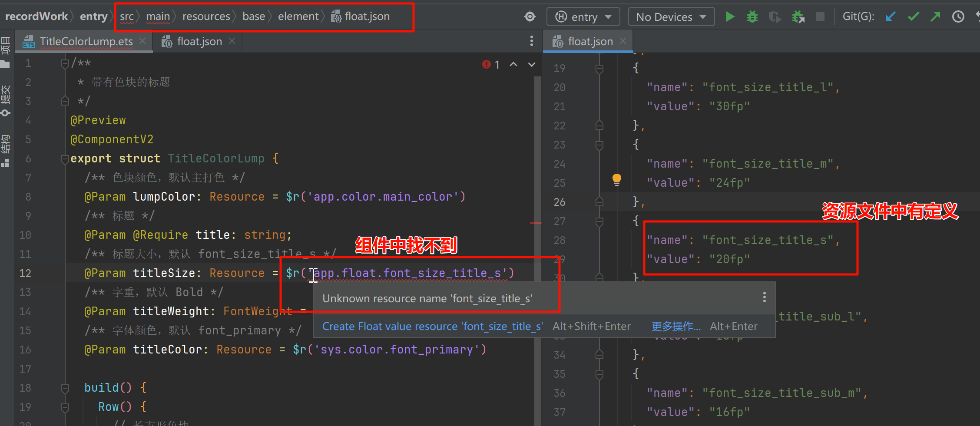Viewport: 980px width, 426px height.
Task: Collapse the build() function fold marker
Action: click(x=65, y=388)
